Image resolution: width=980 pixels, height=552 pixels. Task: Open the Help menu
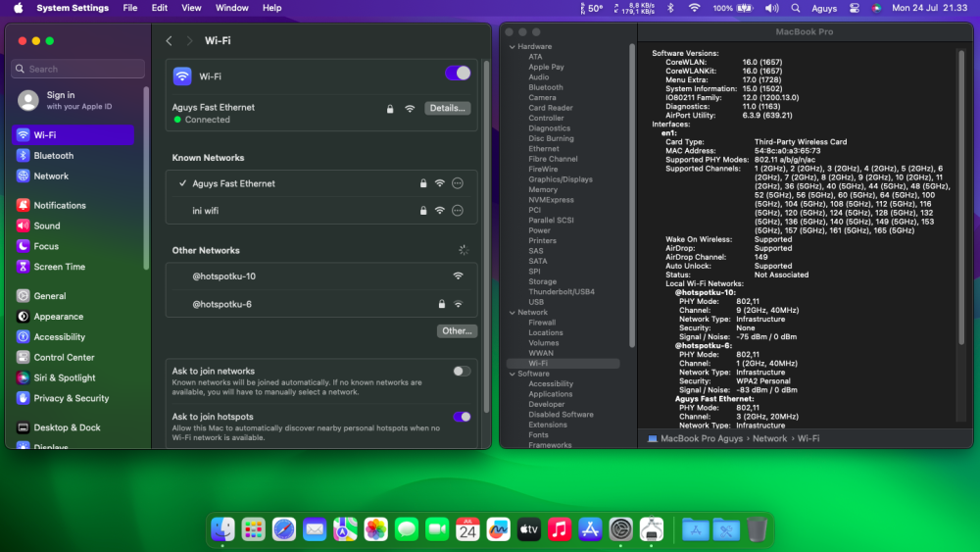coord(271,8)
